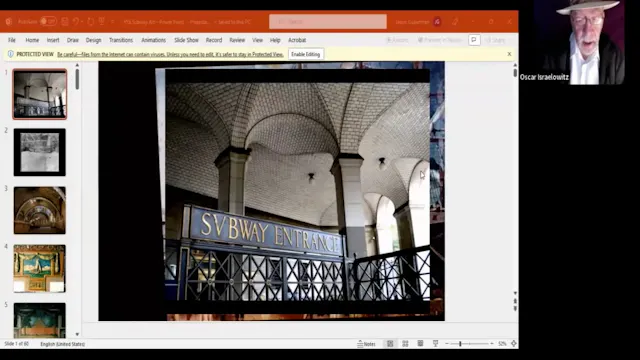Click 'Slide 1 of 60' status text
The width and height of the screenshot is (640, 360).
coord(16,344)
